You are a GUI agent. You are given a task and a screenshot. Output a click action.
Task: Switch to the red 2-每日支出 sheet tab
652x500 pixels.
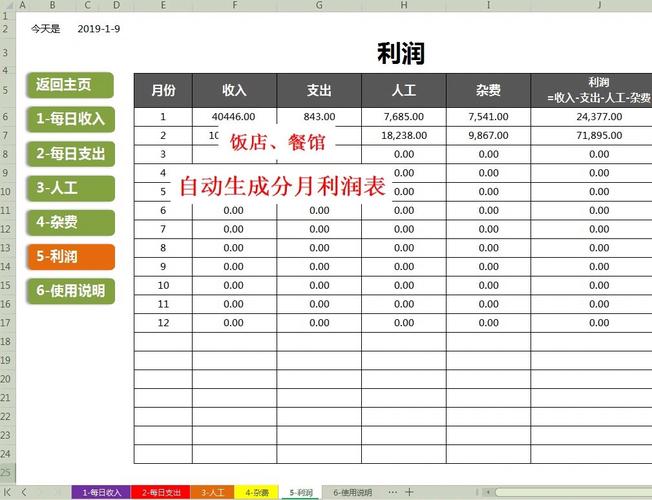tap(160, 492)
